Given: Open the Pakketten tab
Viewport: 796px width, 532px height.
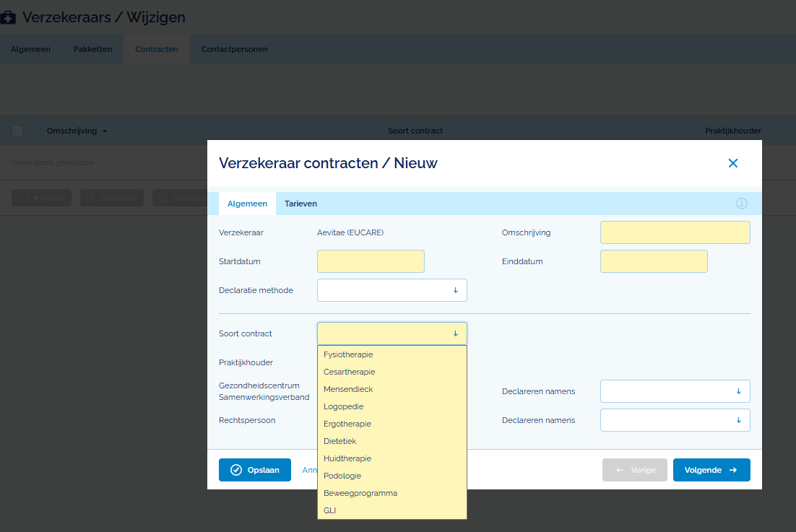Looking at the screenshot, I should [x=92, y=49].
